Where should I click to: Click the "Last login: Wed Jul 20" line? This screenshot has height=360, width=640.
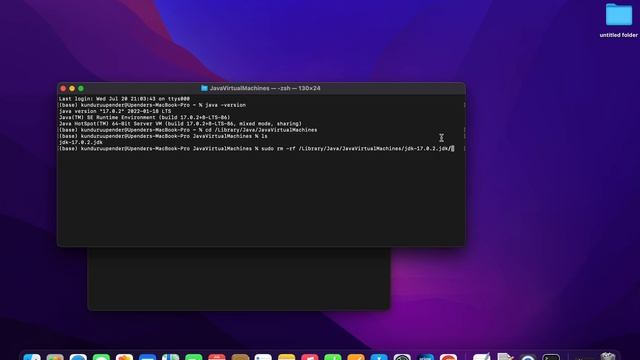124,99
